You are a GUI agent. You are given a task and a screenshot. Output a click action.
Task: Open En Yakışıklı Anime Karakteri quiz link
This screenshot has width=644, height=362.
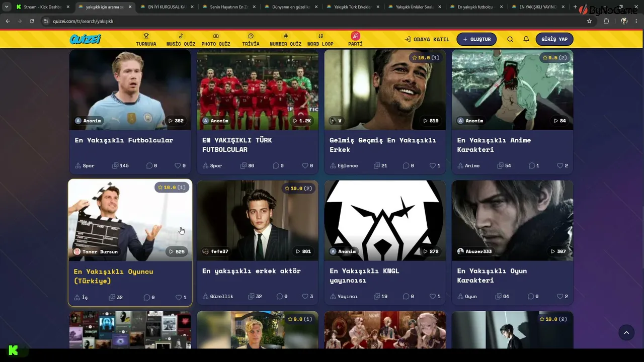(494, 145)
